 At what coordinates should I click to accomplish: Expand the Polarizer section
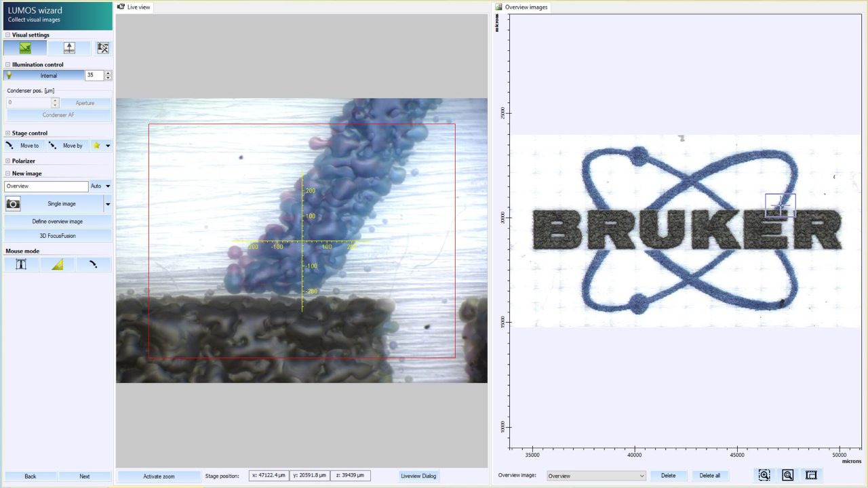click(8, 161)
